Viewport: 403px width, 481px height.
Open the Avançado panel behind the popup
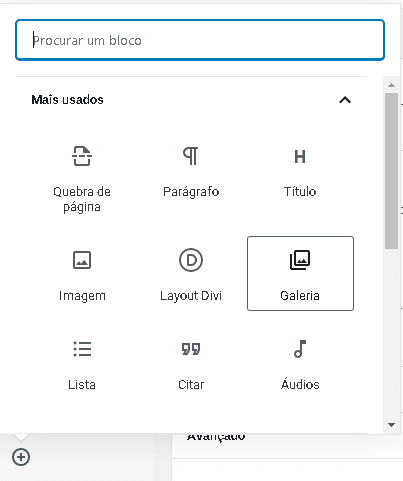tap(216, 437)
